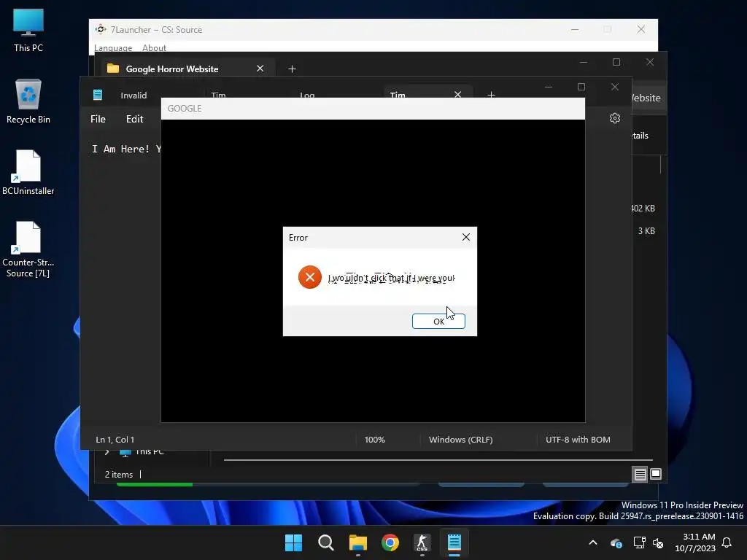Click the 7Launcher logo icon in title bar
This screenshot has width=747, height=560.
101,29
